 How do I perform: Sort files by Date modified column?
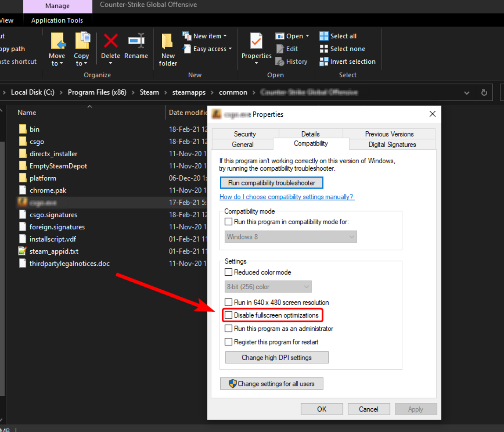pyautogui.click(x=188, y=112)
